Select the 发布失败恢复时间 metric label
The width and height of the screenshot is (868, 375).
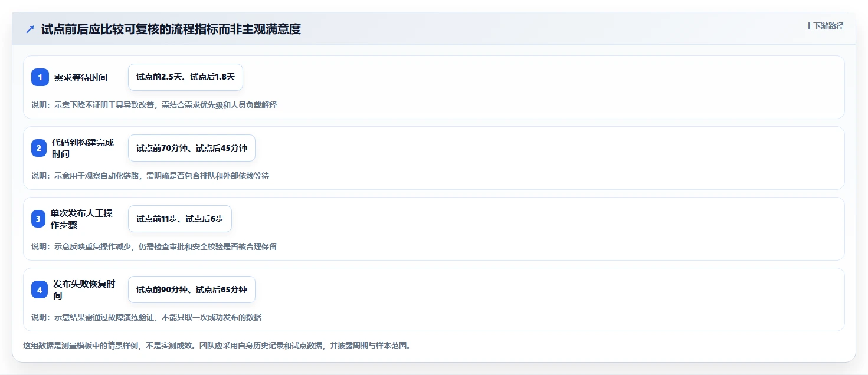click(84, 290)
